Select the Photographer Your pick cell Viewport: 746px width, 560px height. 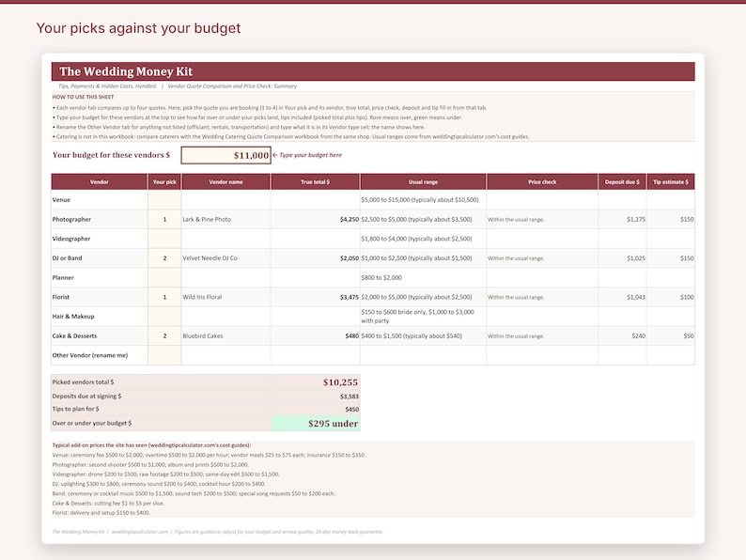pyautogui.click(x=164, y=219)
